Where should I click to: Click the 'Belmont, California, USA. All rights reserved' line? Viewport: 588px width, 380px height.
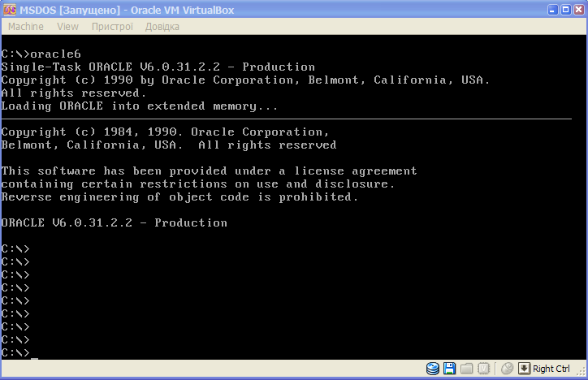[x=169, y=145]
